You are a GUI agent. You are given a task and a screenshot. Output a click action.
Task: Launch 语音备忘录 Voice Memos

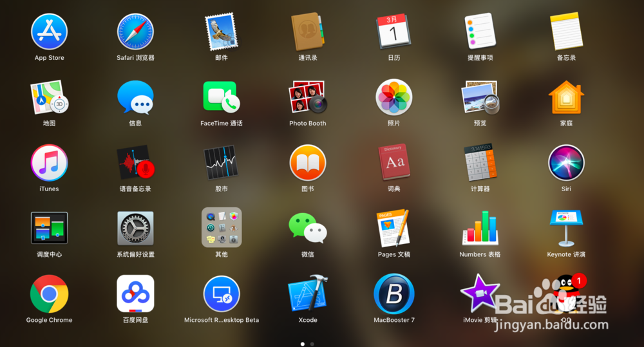(x=135, y=163)
